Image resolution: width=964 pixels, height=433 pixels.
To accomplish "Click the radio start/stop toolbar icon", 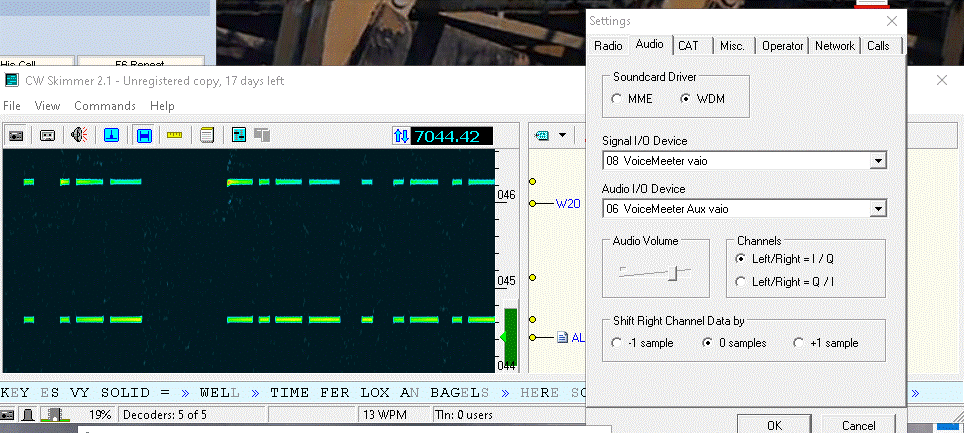I will click(x=15, y=135).
